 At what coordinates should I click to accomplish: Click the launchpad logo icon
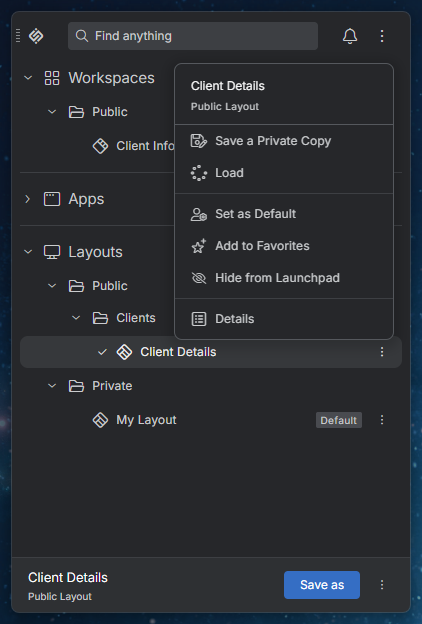click(x=36, y=36)
